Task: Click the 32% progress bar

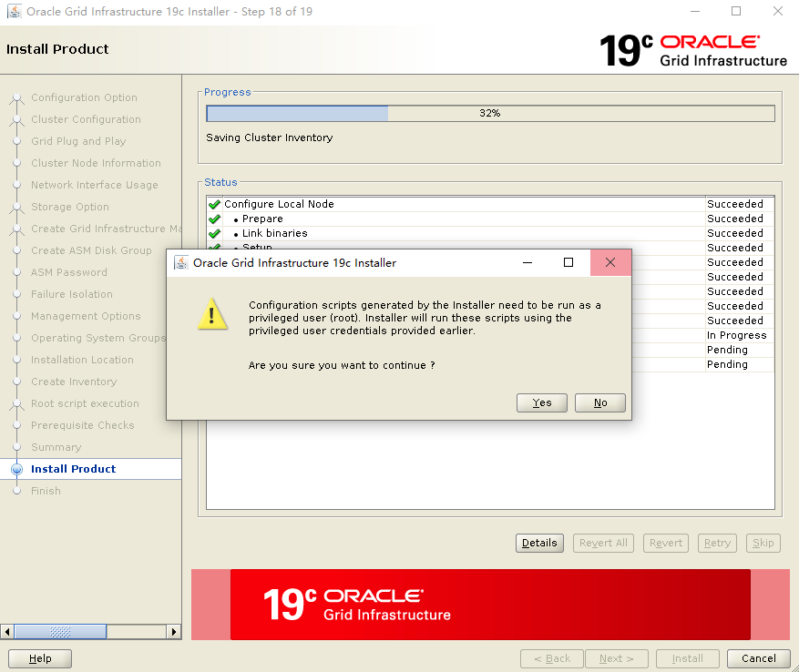Action: coord(489,113)
